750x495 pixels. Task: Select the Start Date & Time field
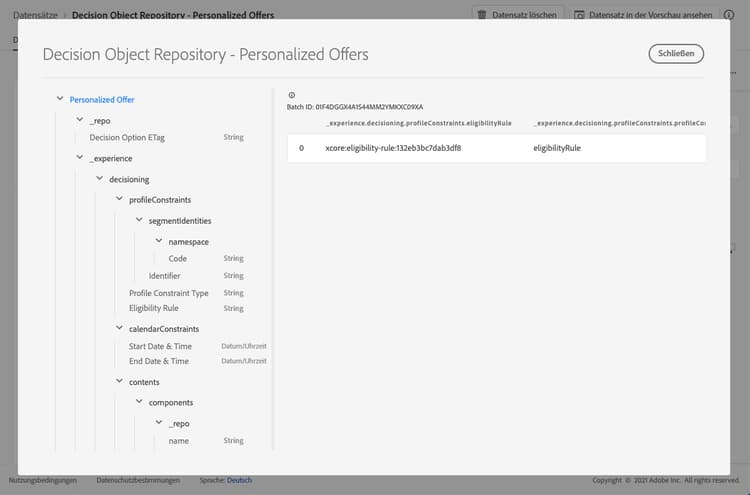[160, 346]
